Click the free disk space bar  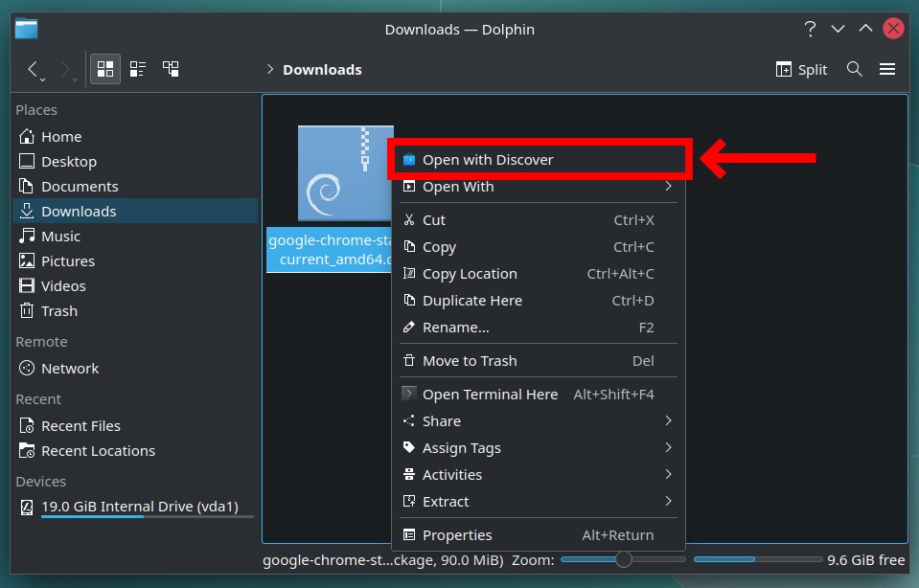[757, 560]
